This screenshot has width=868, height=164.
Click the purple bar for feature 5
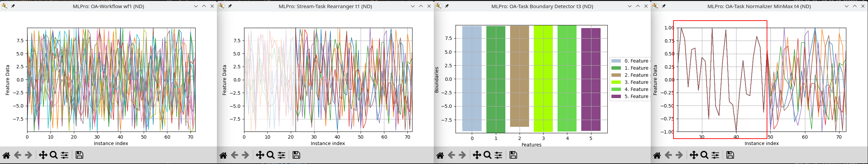click(591, 79)
